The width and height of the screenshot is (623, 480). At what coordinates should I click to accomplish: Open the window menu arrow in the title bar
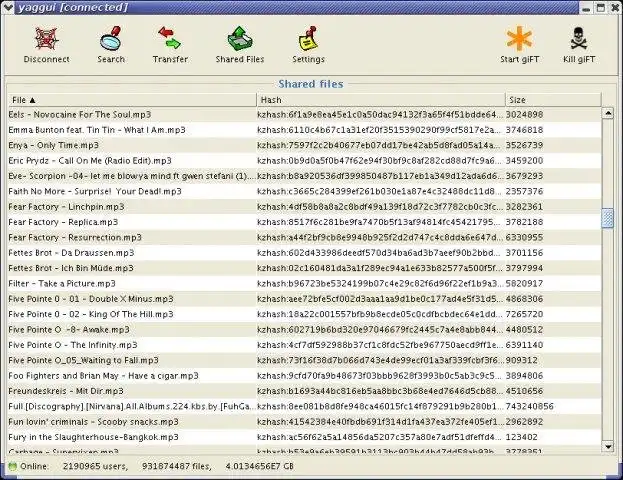8,7
